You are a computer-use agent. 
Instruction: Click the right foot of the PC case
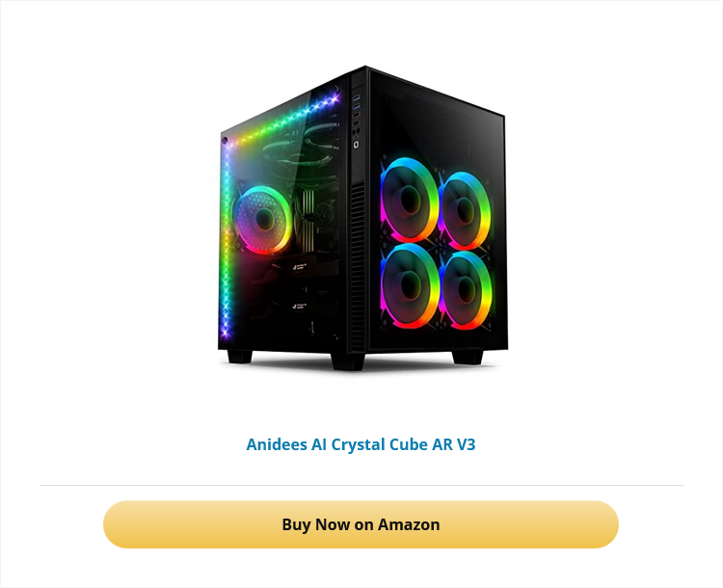[468, 357]
